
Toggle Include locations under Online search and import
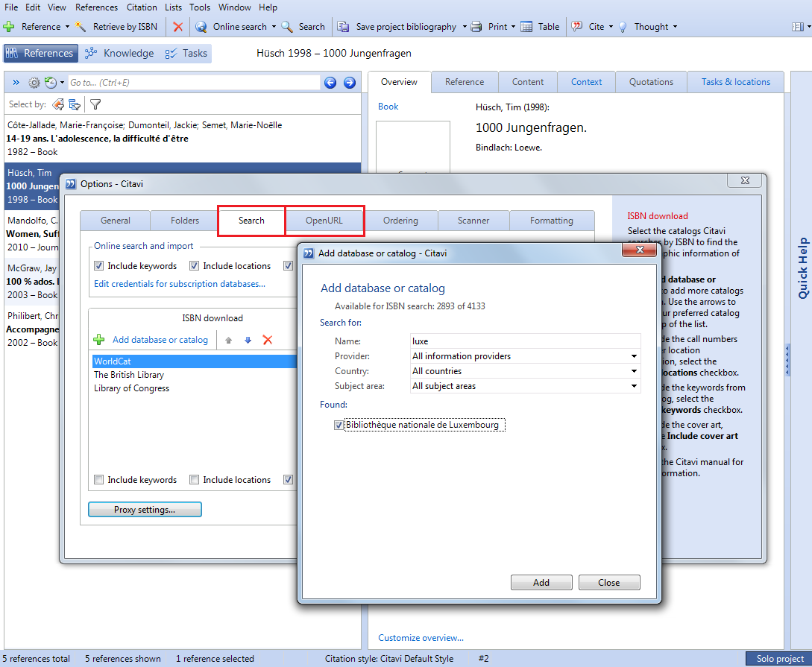(x=194, y=266)
